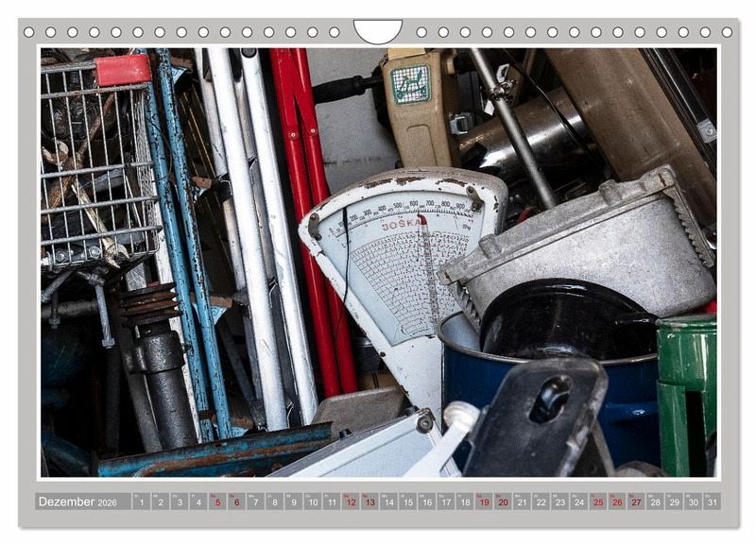The height and width of the screenshot is (545, 756).
Task: Click the first spiral binding hole at left
Action: (x=29, y=32)
